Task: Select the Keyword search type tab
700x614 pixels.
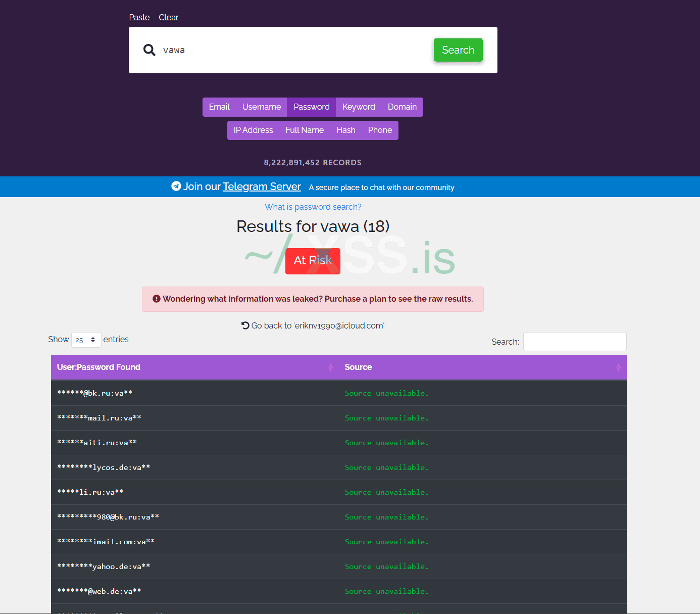Action: click(359, 107)
